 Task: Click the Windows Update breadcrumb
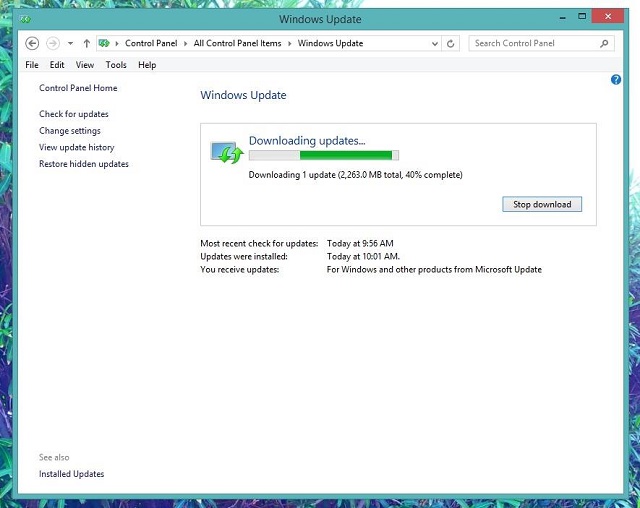point(330,43)
